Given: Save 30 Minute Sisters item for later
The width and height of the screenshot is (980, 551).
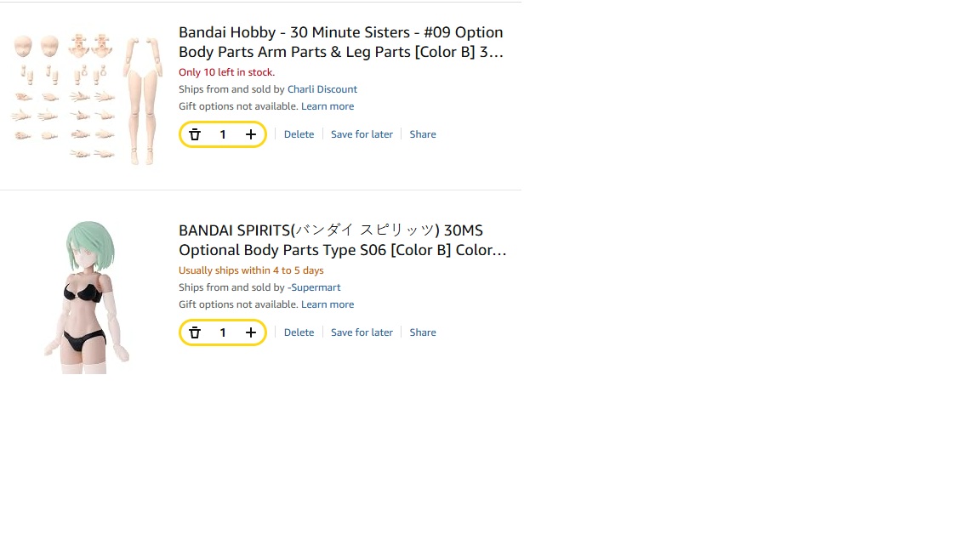Looking at the screenshot, I should 362,134.
